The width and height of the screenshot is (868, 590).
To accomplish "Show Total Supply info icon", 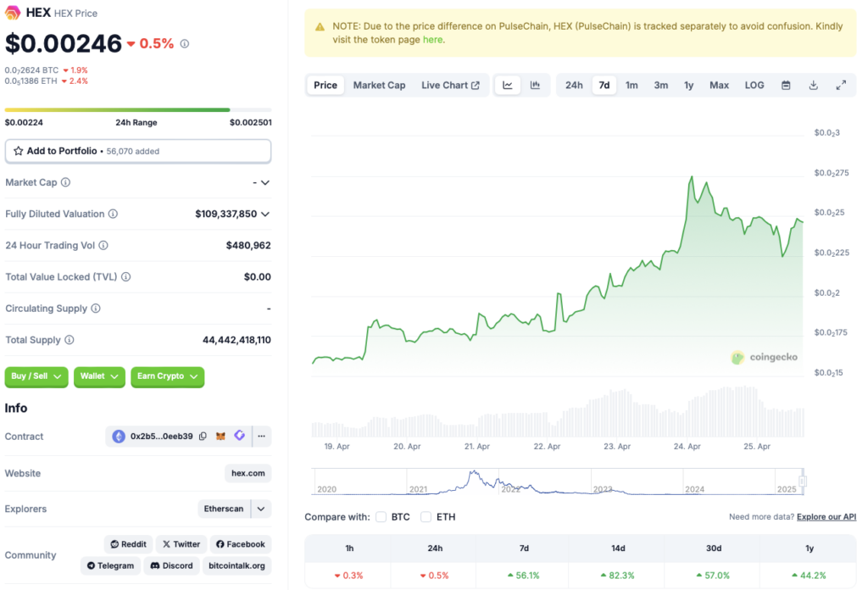I will click(70, 340).
